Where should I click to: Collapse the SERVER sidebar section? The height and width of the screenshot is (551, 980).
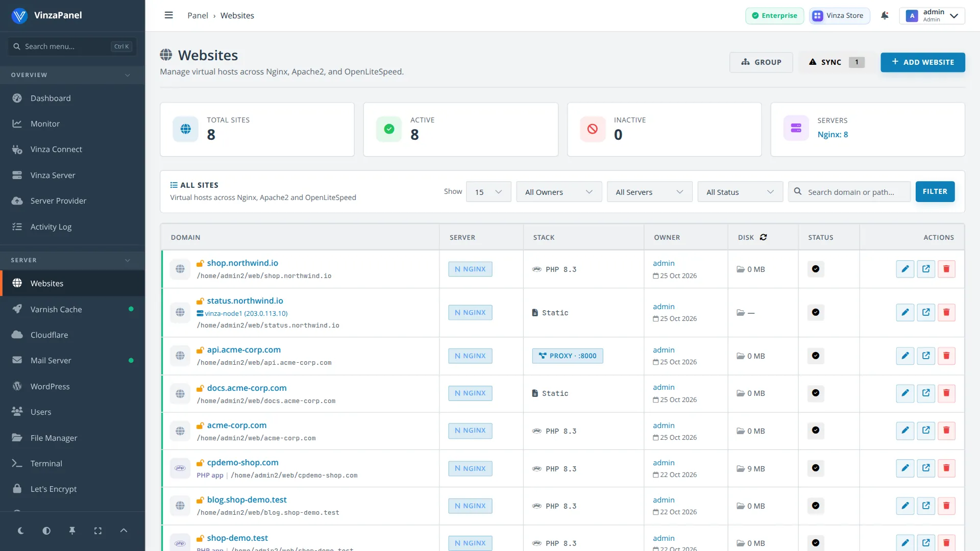tap(72, 260)
